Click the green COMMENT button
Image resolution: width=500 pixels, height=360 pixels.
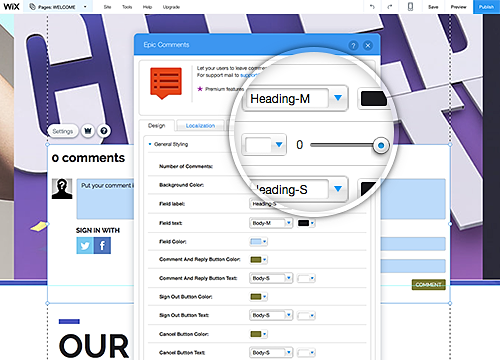tap(429, 284)
